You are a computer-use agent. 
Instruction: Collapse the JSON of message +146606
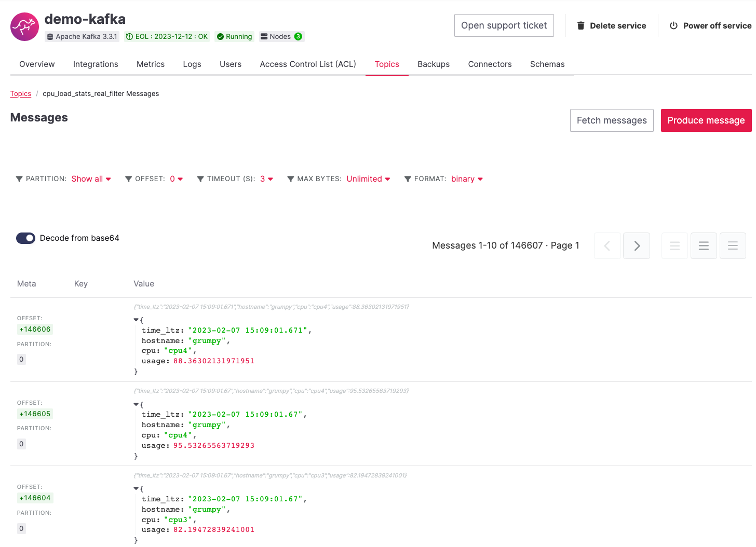[x=137, y=319]
